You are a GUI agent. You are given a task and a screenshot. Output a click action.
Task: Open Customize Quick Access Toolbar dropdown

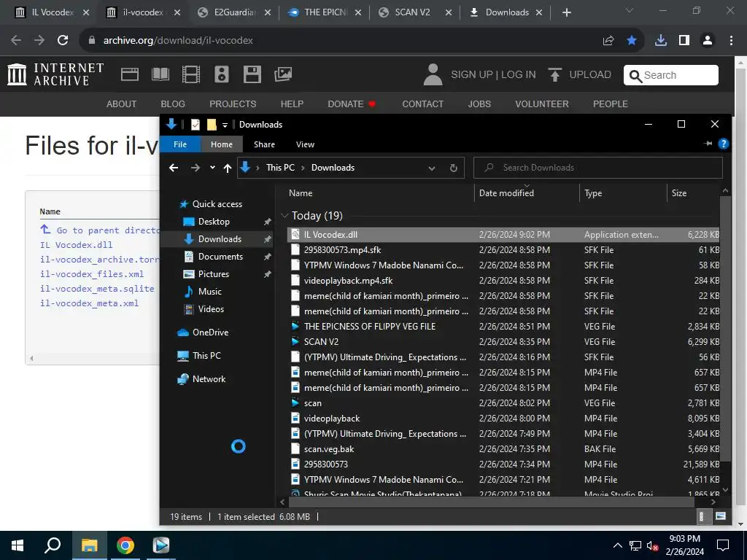pos(225,125)
